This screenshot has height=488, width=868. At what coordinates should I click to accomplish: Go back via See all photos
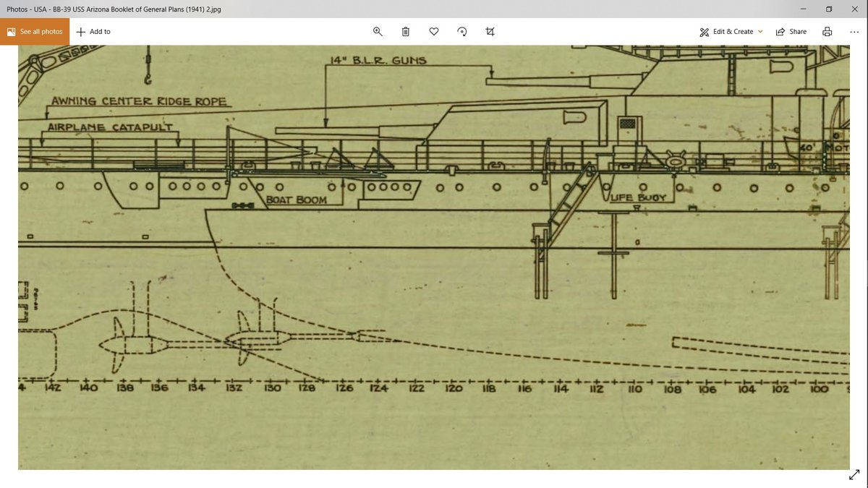coord(35,32)
